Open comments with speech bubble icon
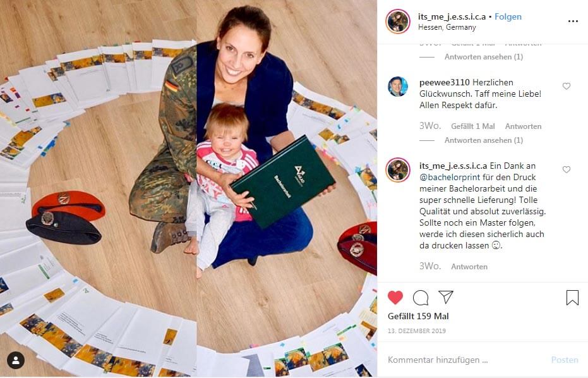This screenshot has width=588, height=378. [421, 298]
